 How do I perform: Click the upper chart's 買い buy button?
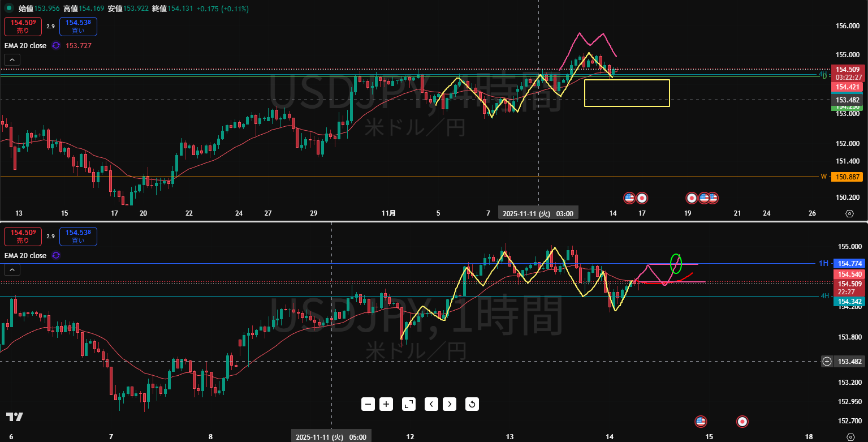coord(78,26)
